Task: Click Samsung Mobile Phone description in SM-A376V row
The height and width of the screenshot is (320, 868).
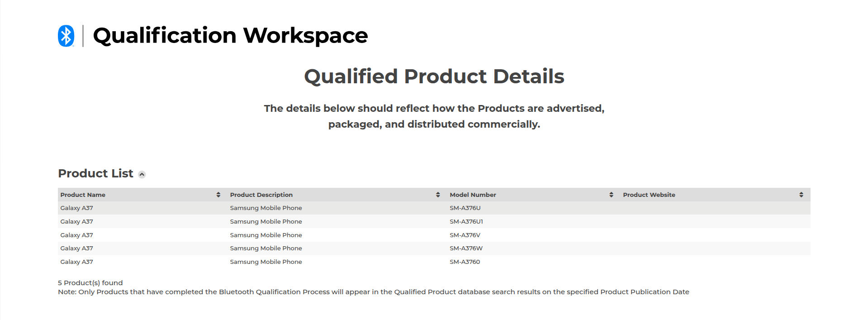Action: pyautogui.click(x=266, y=235)
